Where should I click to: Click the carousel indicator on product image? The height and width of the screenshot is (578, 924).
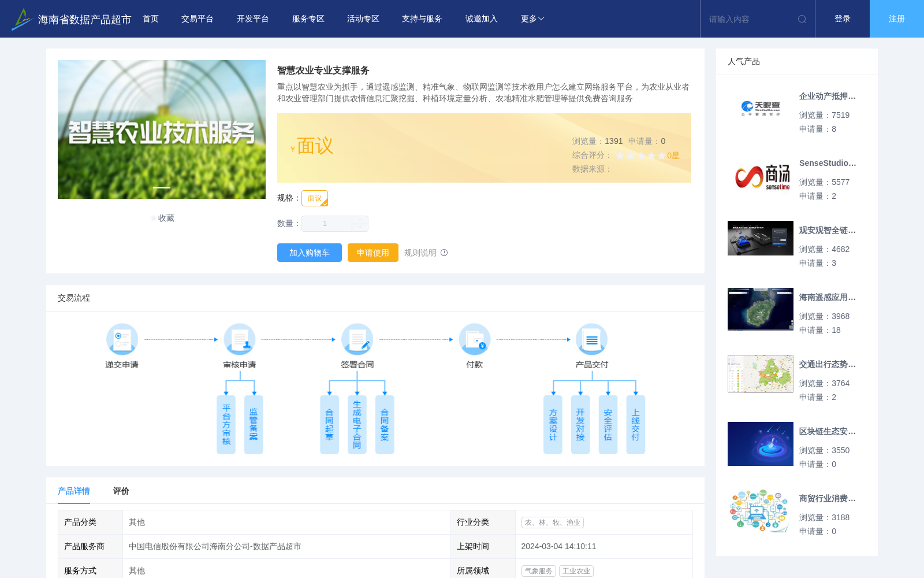pyautogui.click(x=162, y=188)
